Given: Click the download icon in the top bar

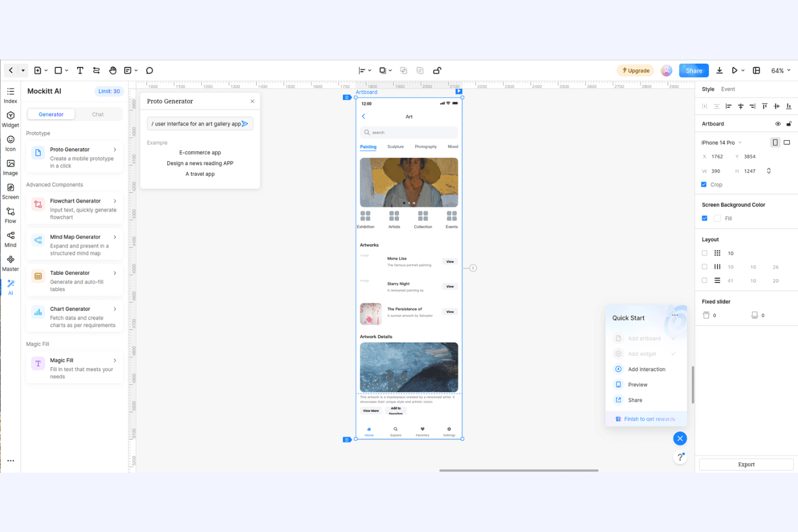Looking at the screenshot, I should coord(719,71).
